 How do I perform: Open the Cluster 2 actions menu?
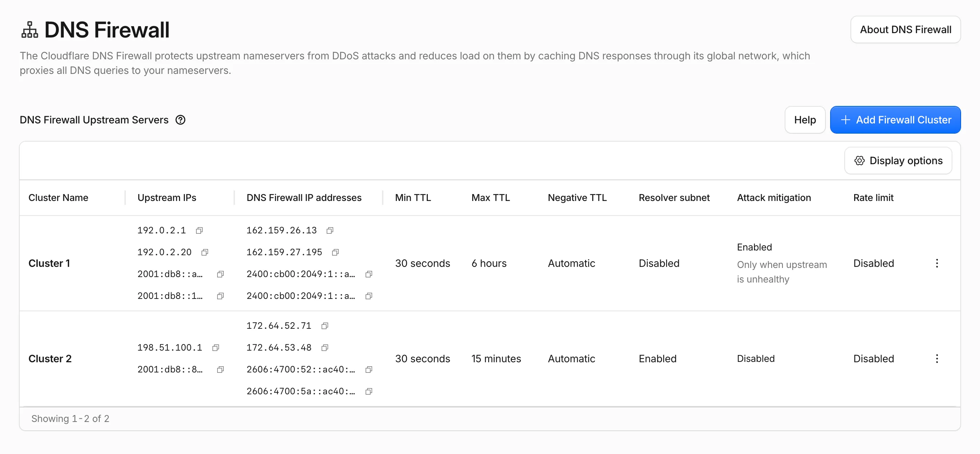pos(937,358)
